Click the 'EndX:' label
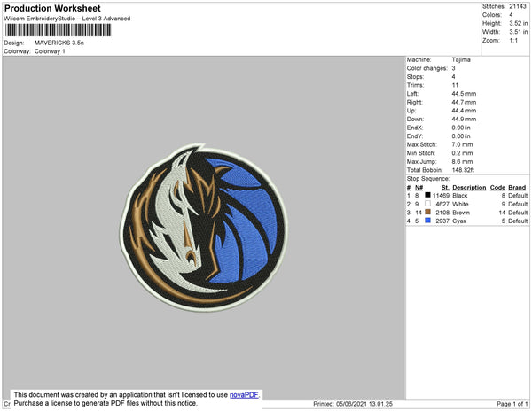 pos(415,128)
